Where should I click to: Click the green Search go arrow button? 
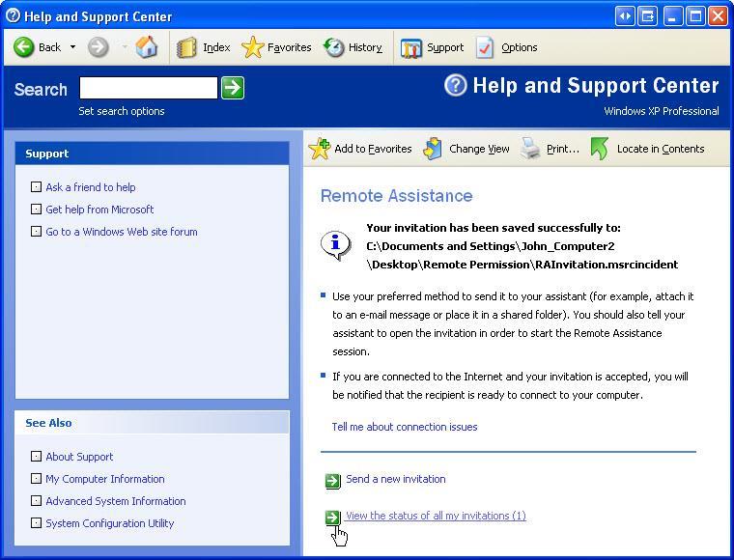pyautogui.click(x=233, y=88)
